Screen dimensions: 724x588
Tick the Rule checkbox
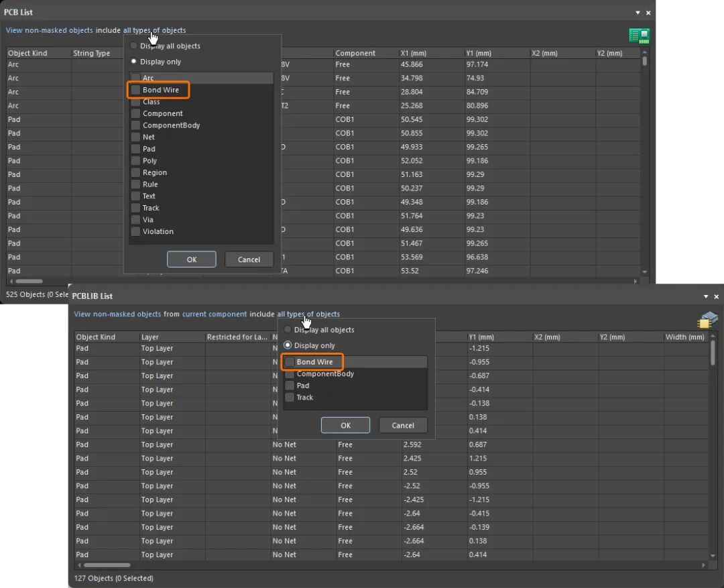[x=135, y=184]
